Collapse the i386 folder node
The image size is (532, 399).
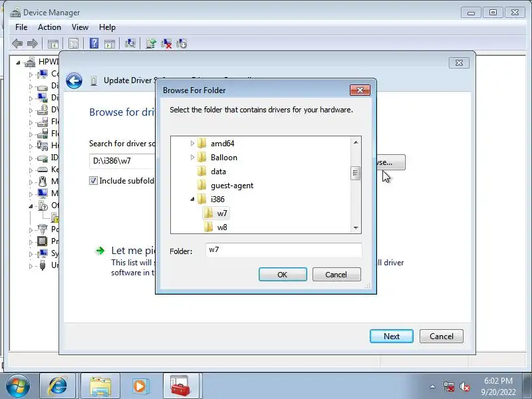(192, 199)
